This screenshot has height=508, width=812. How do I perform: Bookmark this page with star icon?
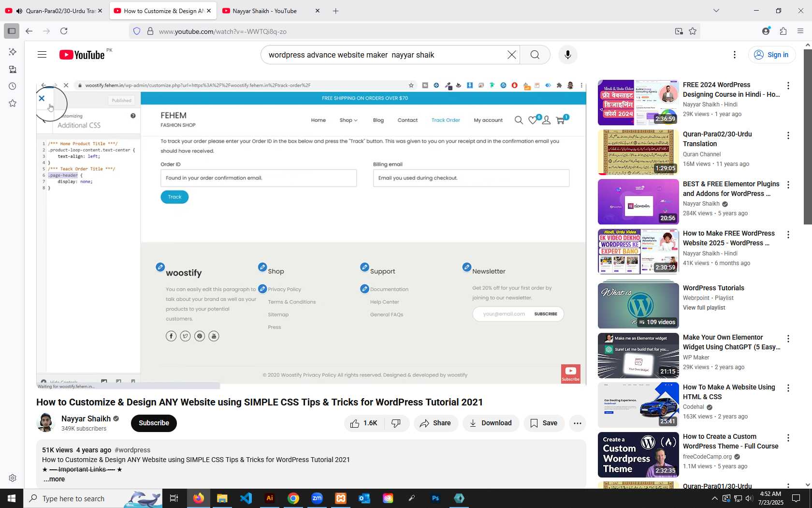coord(693,31)
